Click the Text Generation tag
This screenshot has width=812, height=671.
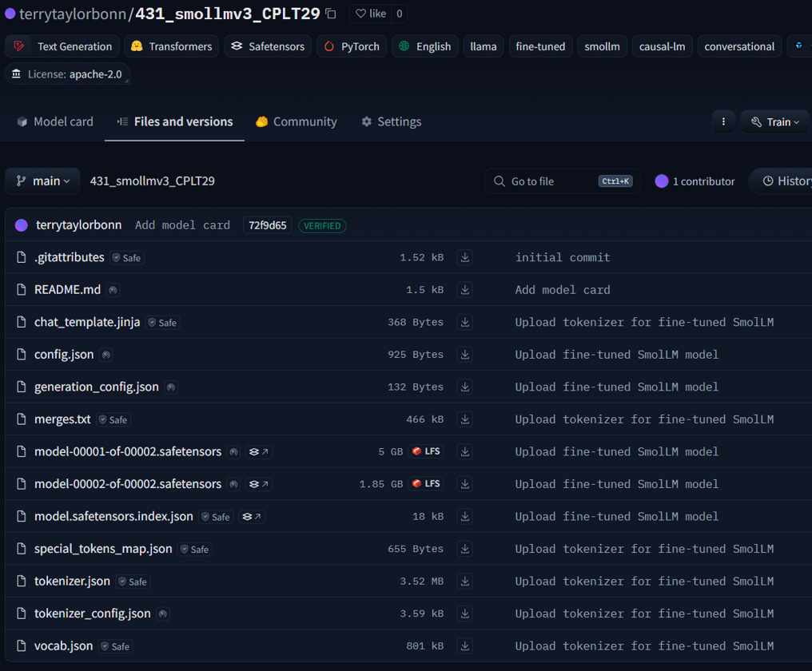62,46
